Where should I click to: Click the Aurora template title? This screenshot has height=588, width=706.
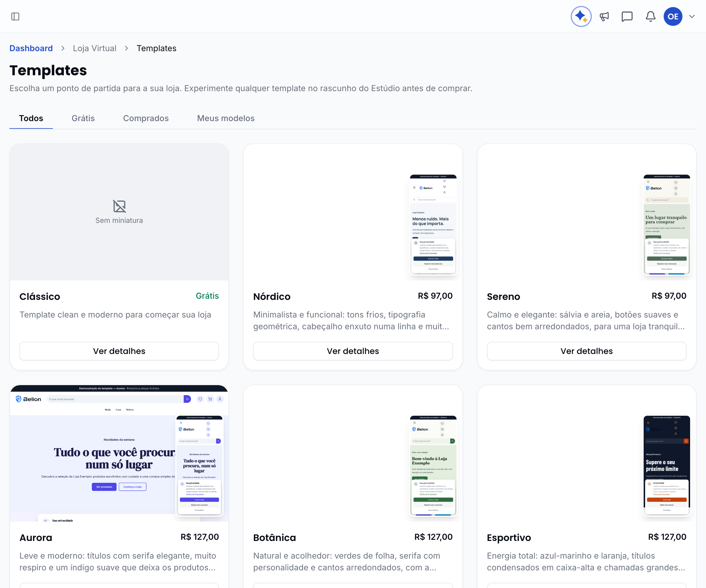(36, 538)
